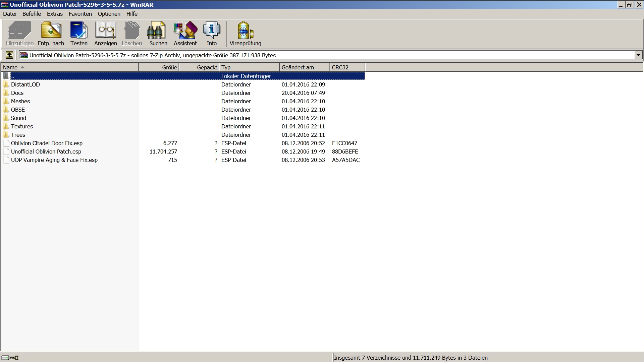Sort by the Name column header
644x362 pixels.
(69, 67)
